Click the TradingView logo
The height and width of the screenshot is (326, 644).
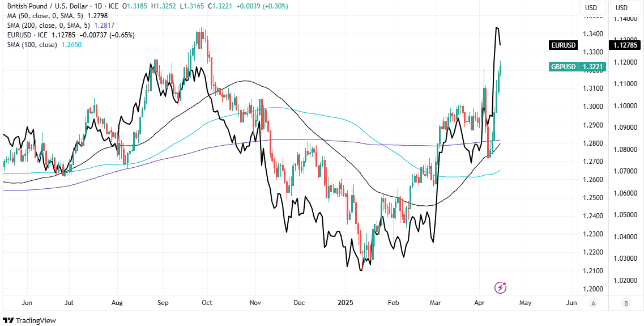tap(29, 320)
